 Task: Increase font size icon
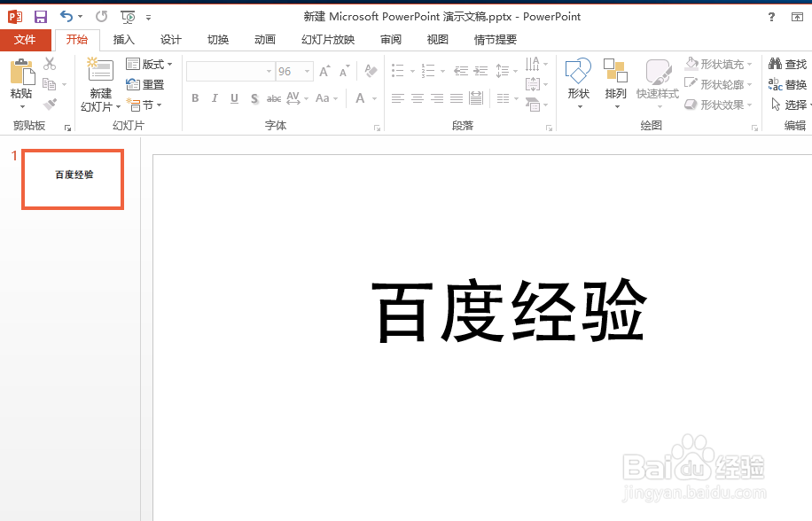324,72
